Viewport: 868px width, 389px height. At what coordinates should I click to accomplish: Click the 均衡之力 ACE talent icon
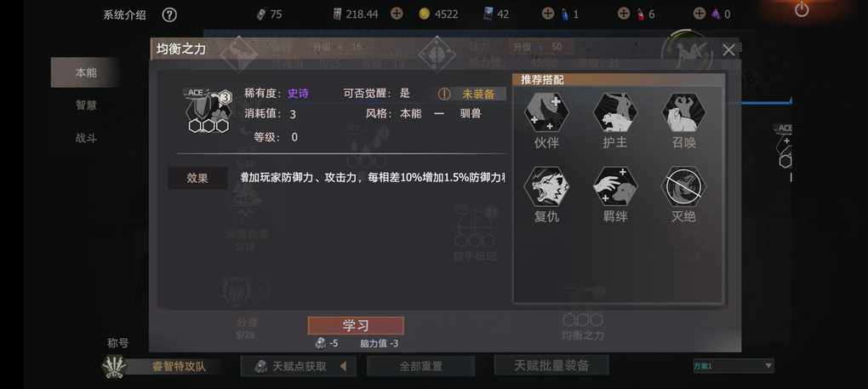208,111
